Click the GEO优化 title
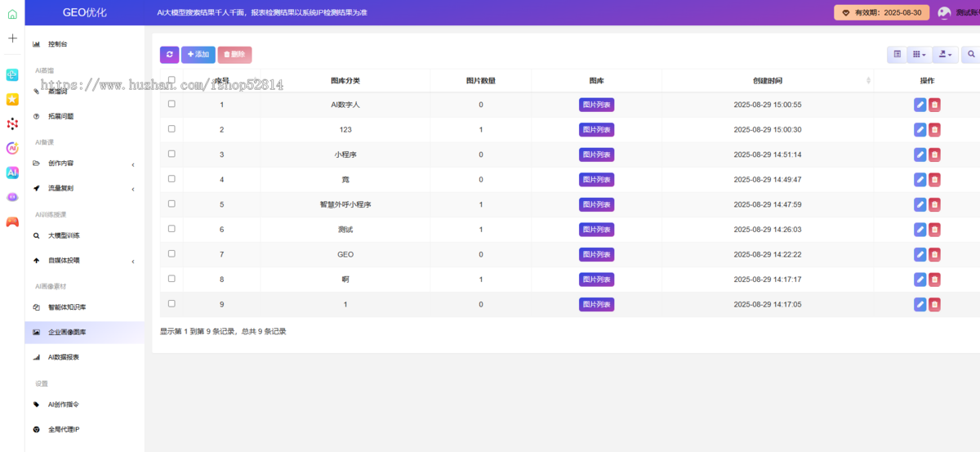 coord(85,13)
